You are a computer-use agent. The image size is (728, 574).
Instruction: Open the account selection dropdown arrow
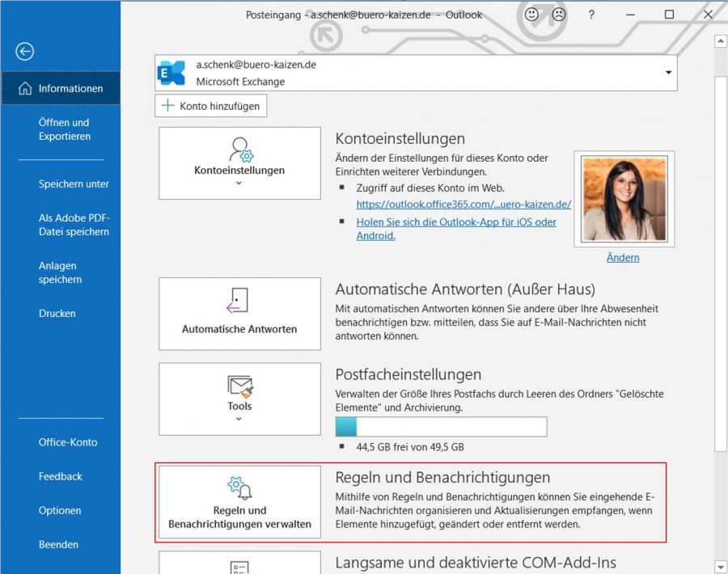tap(669, 73)
